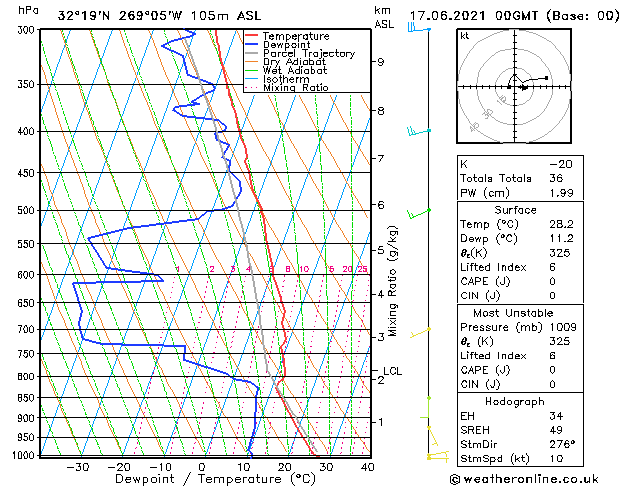Click the 'StmSpd (kt)' row label
This screenshot has width=629, height=486.
click(x=495, y=459)
